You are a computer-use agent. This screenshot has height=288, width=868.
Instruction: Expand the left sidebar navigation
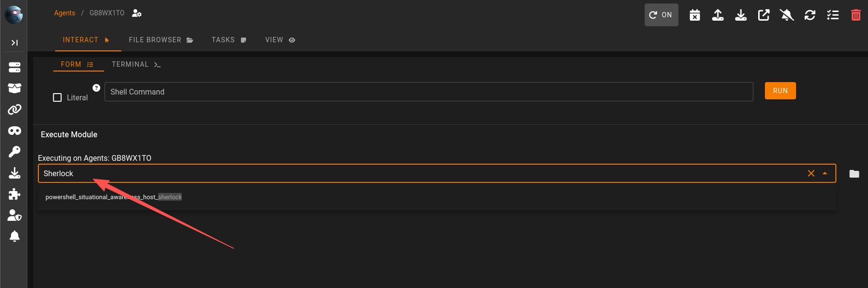14,43
